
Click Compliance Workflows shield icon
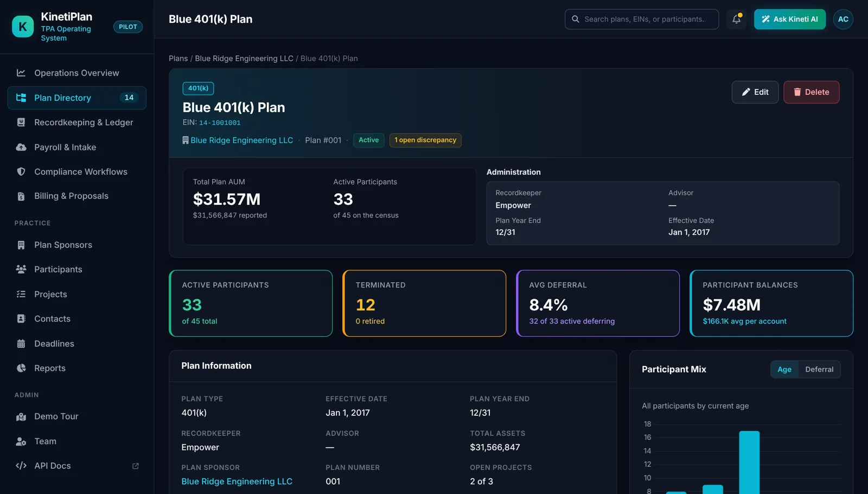tap(21, 171)
